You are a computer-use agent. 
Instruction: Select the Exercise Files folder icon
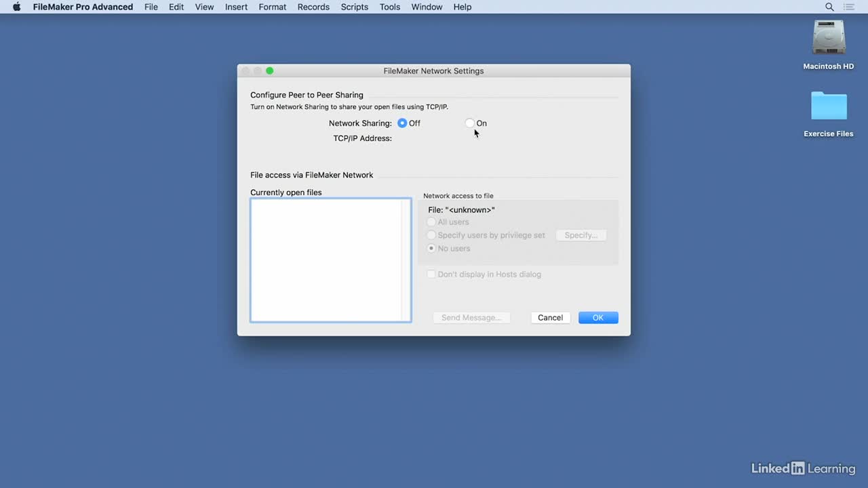829,106
